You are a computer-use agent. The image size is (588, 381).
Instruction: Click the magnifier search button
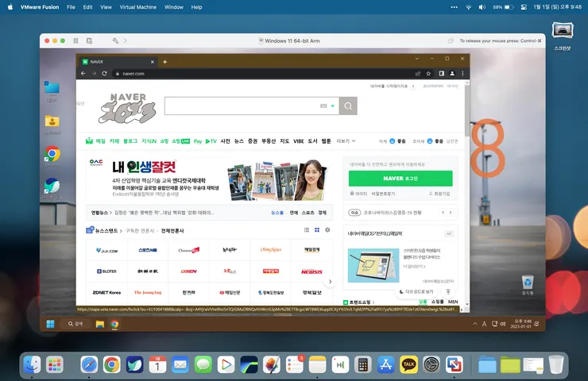point(348,106)
